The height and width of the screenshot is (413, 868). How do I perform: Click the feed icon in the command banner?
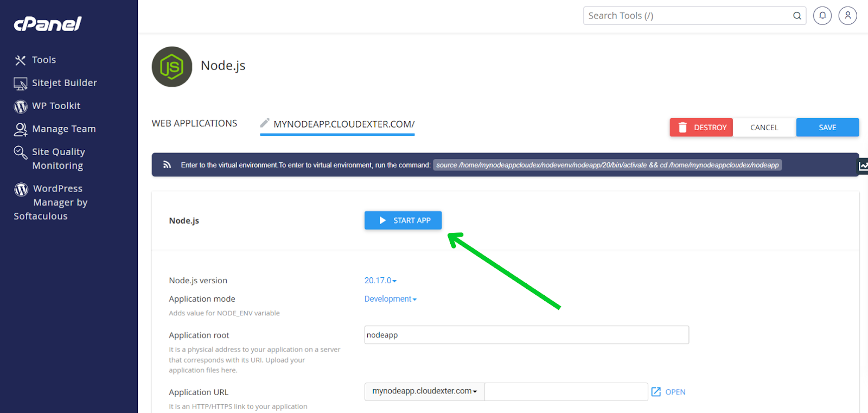[x=167, y=165]
